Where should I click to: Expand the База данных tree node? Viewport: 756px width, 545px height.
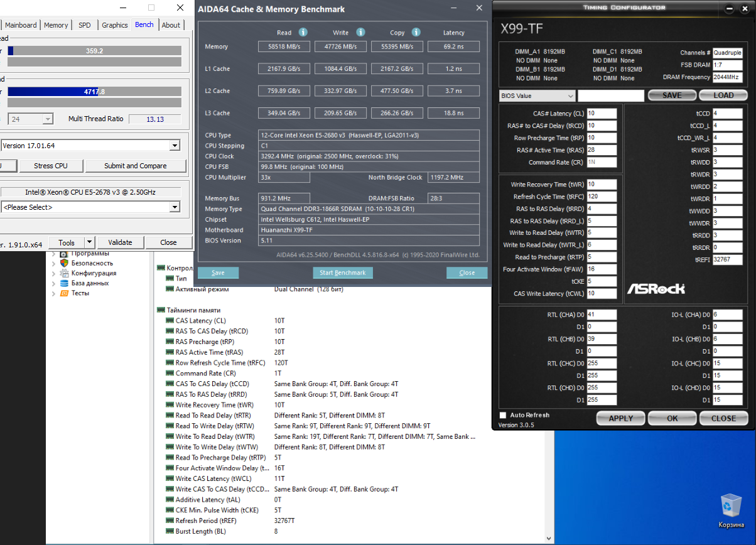click(x=53, y=283)
